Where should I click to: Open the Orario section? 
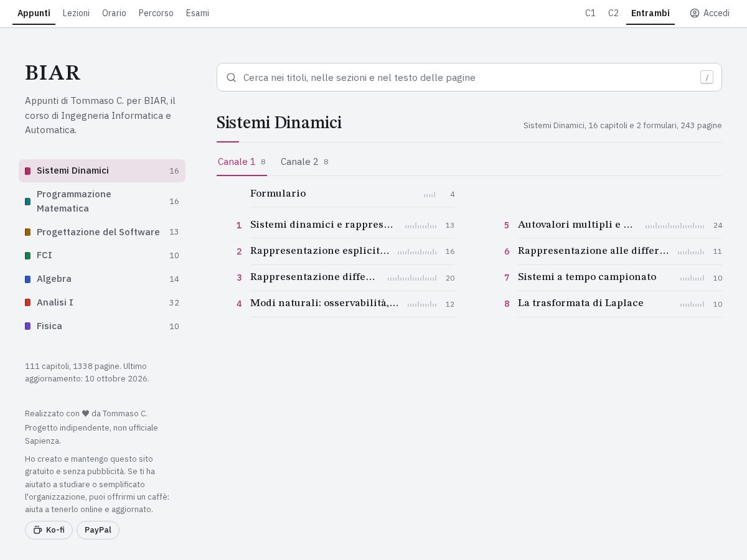pos(114,13)
